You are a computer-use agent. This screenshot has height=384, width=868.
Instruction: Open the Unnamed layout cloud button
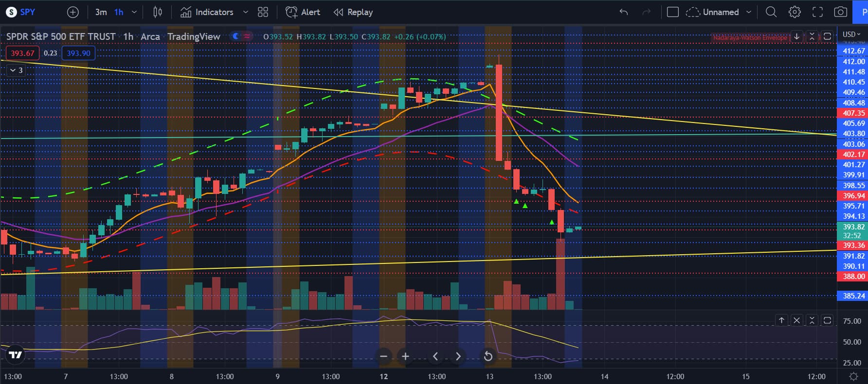[712, 12]
